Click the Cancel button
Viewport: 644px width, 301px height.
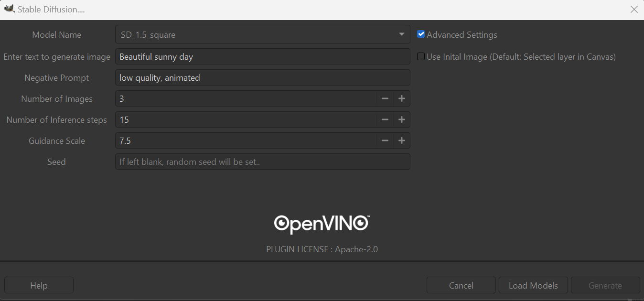pos(461,285)
